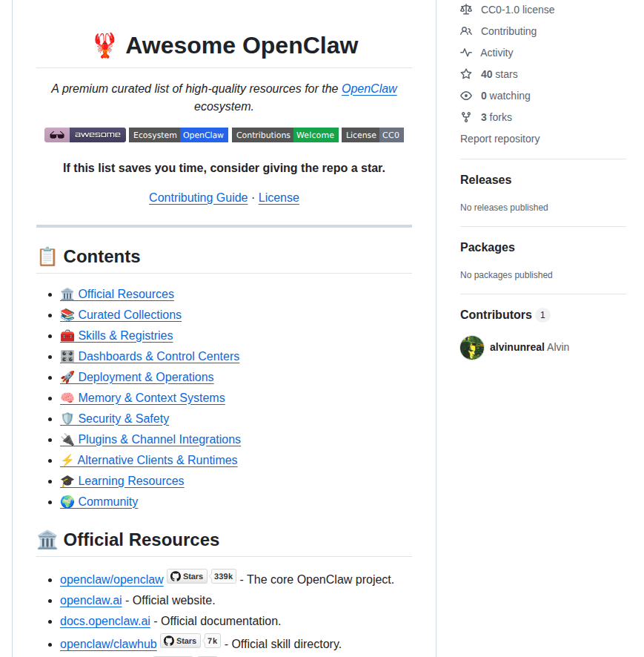Click the Ecosystem OpenClaw badge

tap(179, 135)
